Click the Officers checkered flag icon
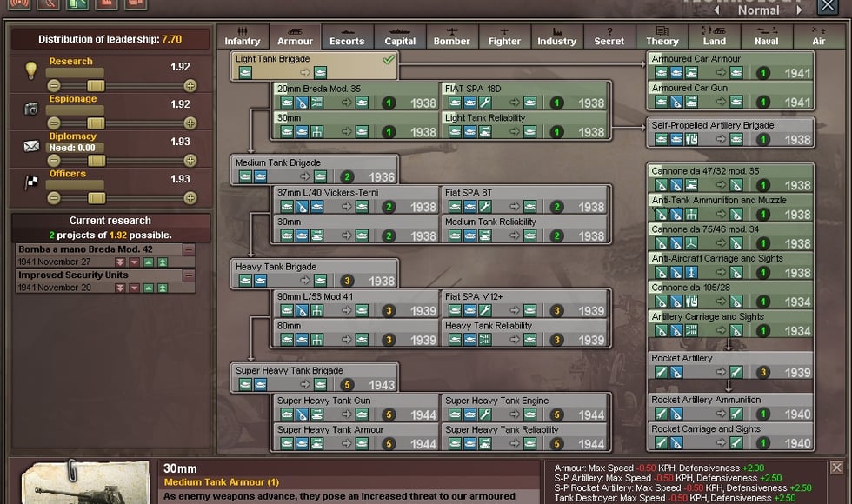Screen dimensions: 852x504 31,182
